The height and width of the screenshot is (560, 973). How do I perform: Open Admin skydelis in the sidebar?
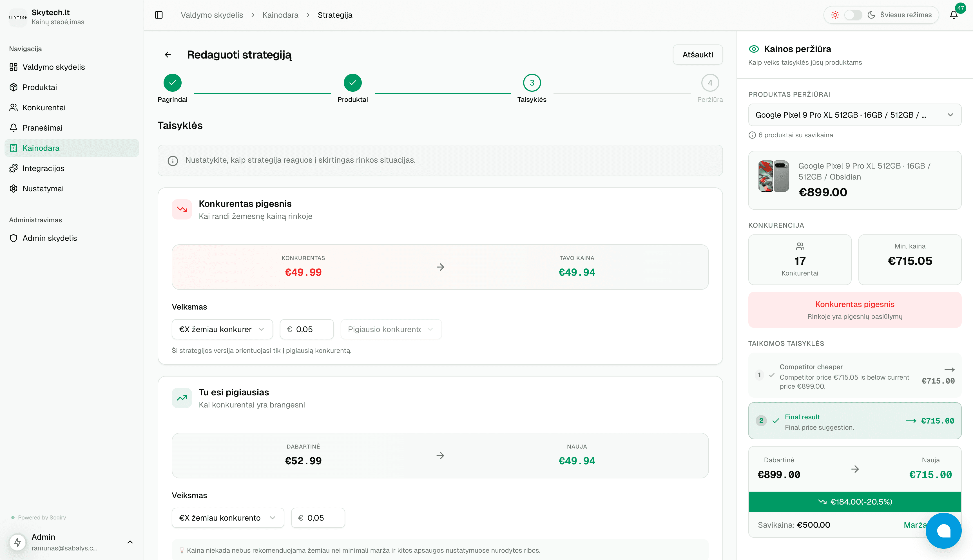coord(72,238)
